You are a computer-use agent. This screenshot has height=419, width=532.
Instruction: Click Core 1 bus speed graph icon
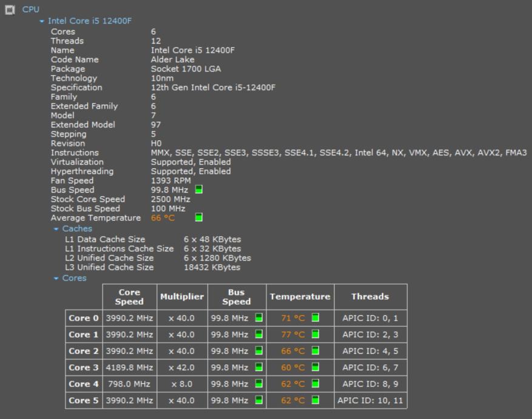point(259,334)
